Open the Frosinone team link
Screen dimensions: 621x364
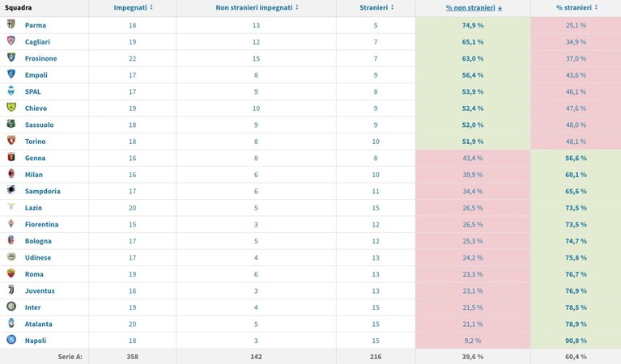click(40, 58)
